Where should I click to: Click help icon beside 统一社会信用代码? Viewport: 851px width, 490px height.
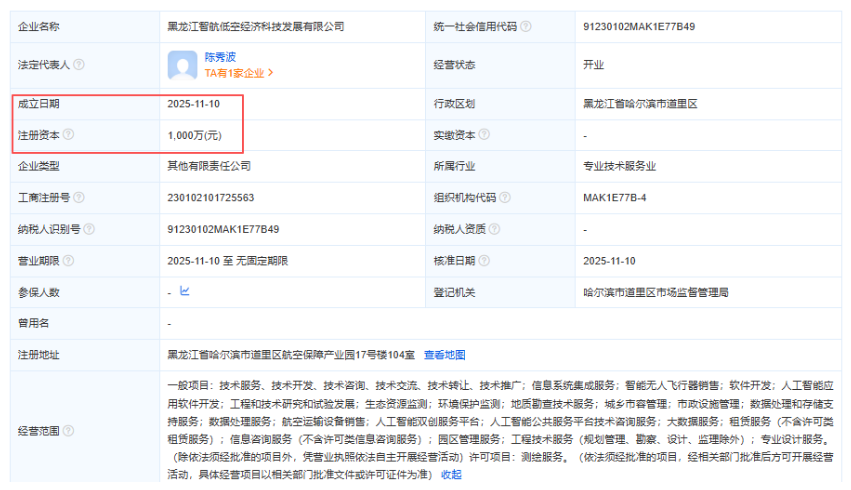pyautogui.click(x=526, y=27)
